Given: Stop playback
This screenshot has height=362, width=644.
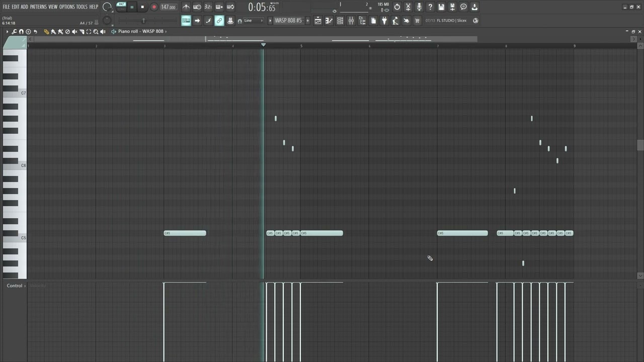Looking at the screenshot, I should (142, 7).
